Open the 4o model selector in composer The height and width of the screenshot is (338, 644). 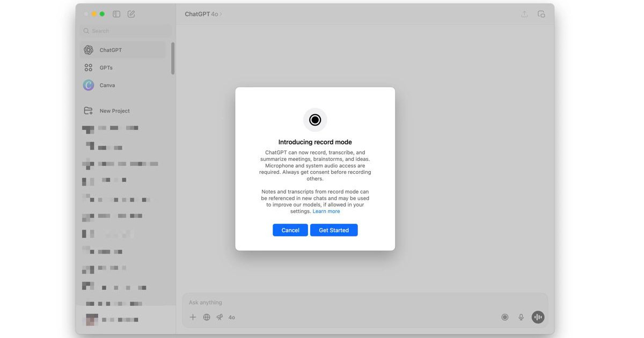(x=232, y=317)
